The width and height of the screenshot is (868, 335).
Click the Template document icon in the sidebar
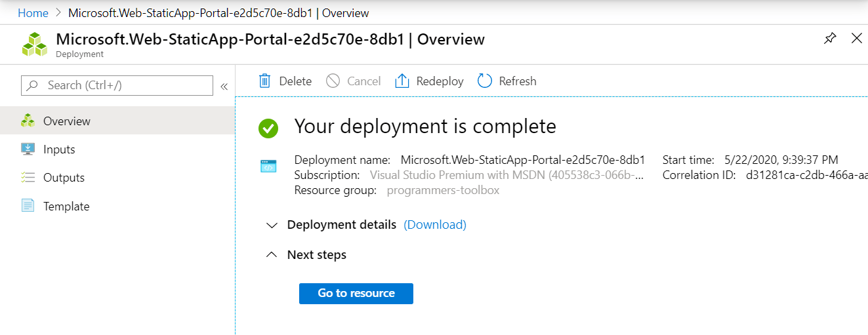point(28,206)
